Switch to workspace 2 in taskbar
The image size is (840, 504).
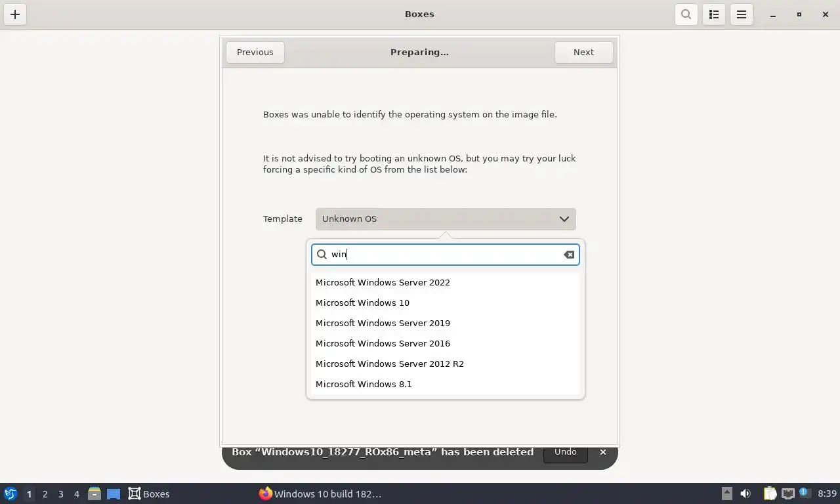[x=45, y=494]
